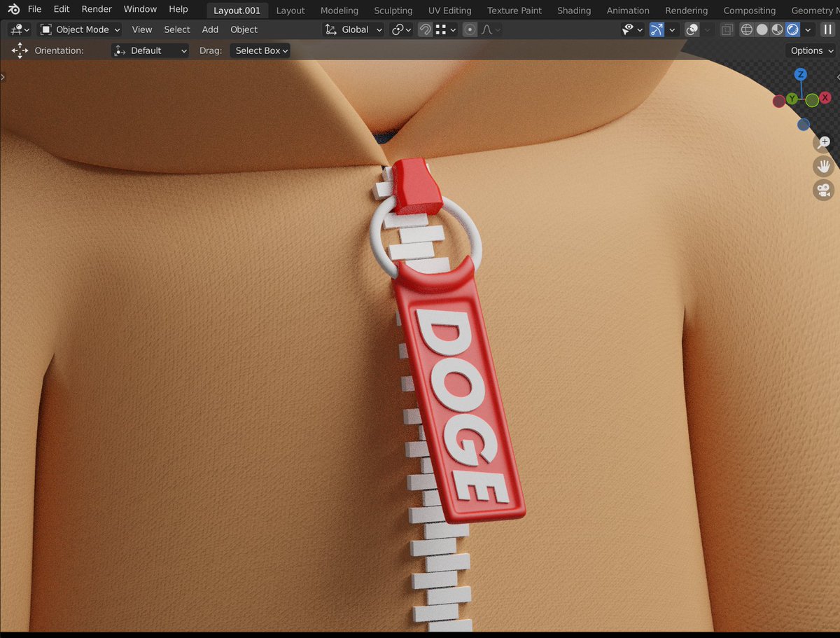Switch to the Layout.001 workspace tab

237,11
